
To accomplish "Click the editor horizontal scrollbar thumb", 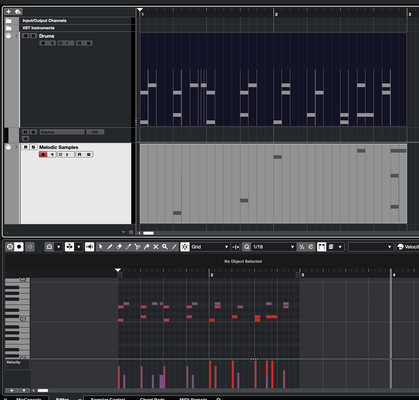I will pos(43,390).
